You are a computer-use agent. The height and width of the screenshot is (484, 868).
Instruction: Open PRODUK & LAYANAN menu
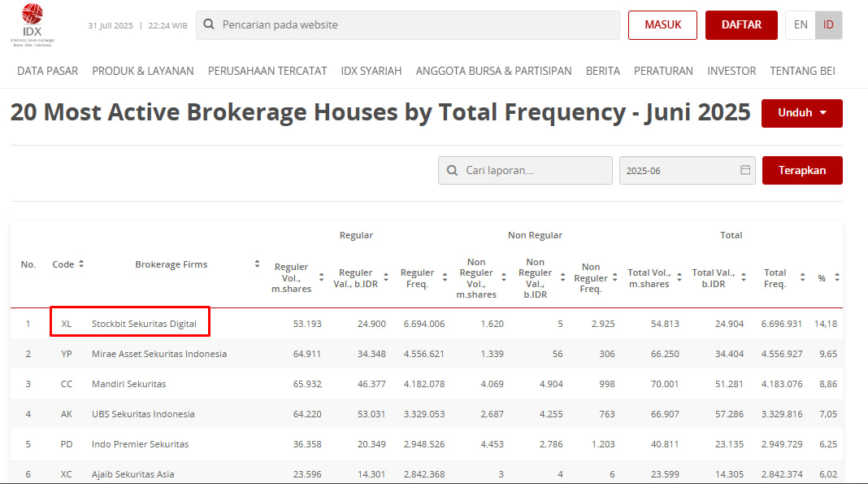pos(143,71)
